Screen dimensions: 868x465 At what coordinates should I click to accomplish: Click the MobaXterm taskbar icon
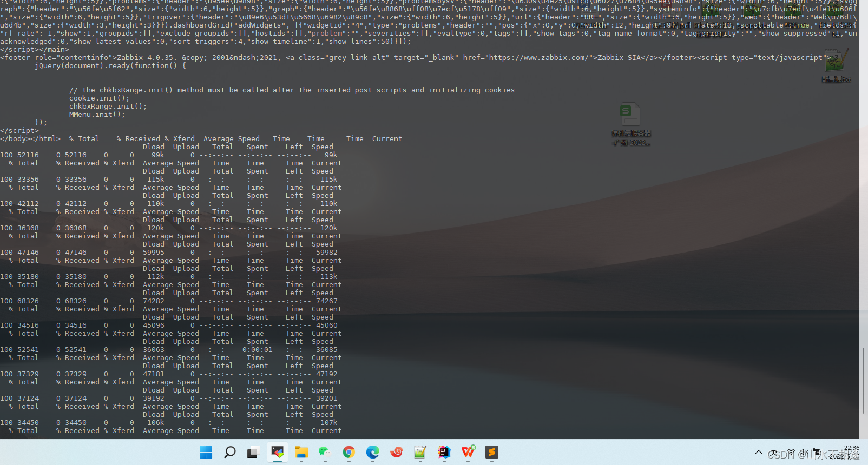click(x=278, y=452)
